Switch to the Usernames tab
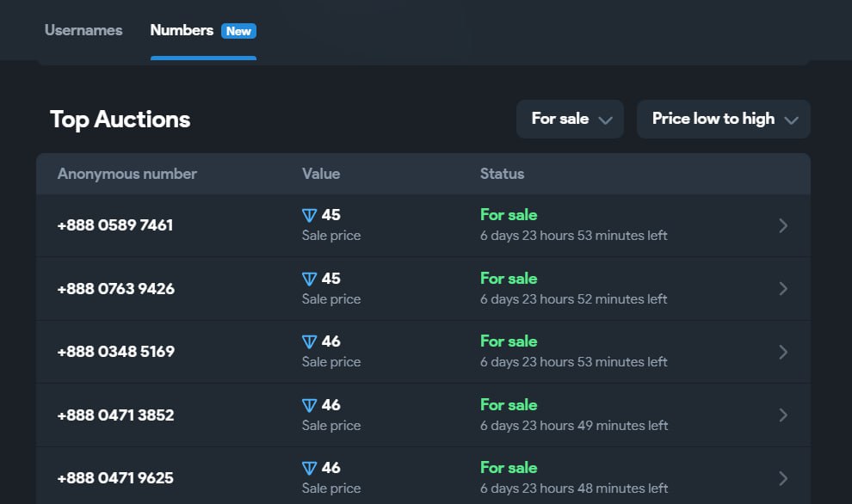This screenshot has height=504, width=852. 83,31
